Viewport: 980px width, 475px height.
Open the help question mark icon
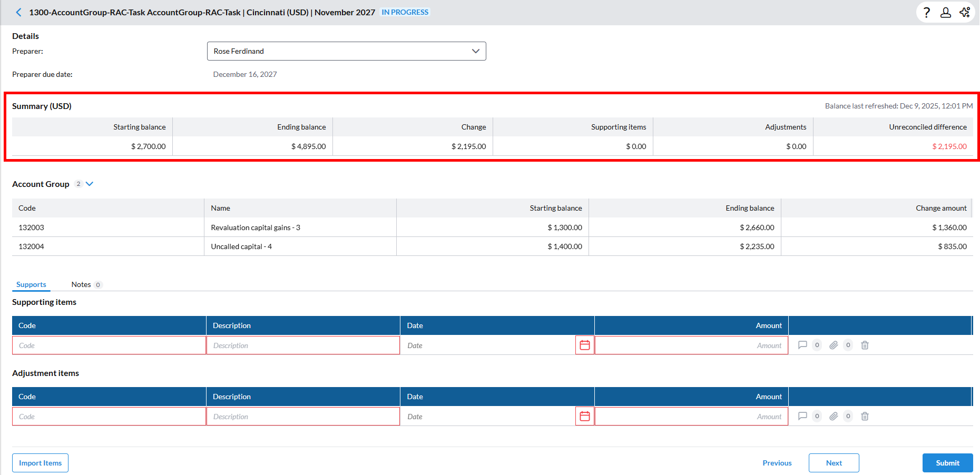(927, 12)
